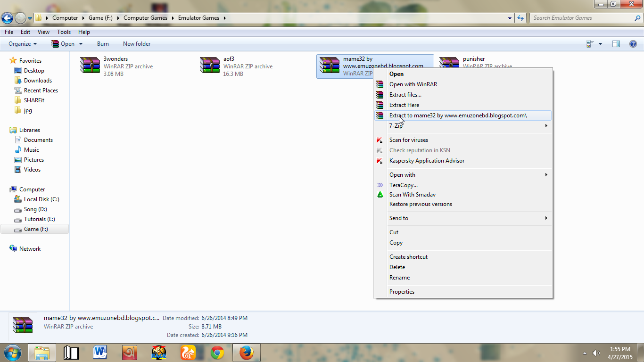The height and width of the screenshot is (362, 644).
Task: Click the Burn toolbar button
Action: click(x=103, y=44)
